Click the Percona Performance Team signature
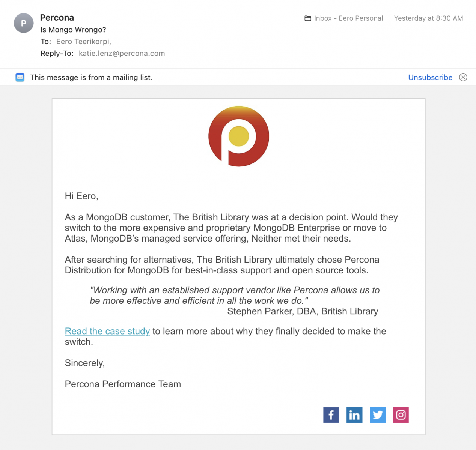This screenshot has width=476, height=450. click(123, 384)
